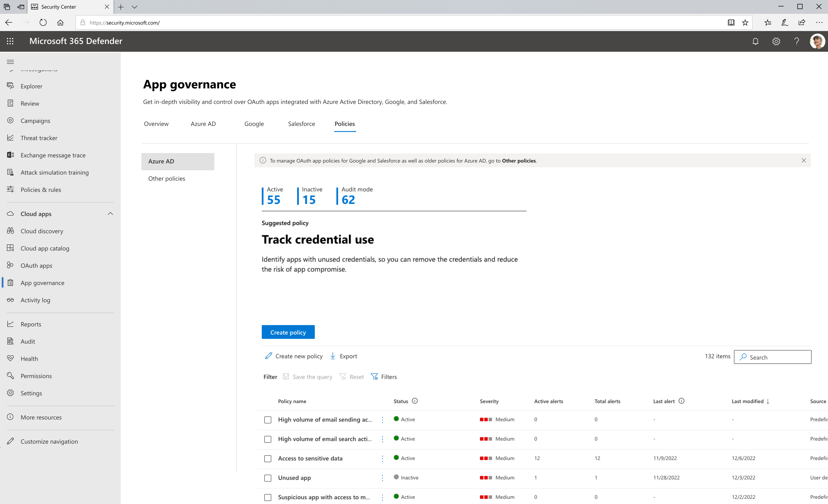Click the Create policy button
The width and height of the screenshot is (828, 504).
288,332
